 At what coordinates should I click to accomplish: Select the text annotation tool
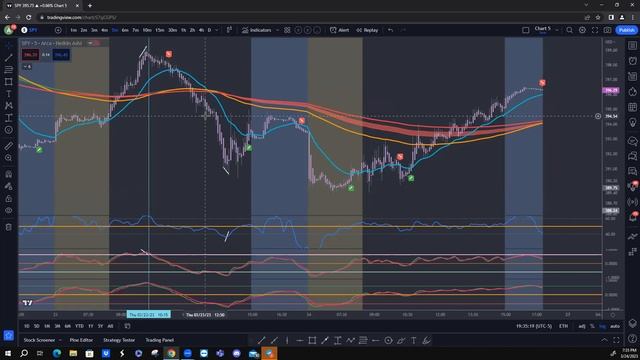[9, 94]
